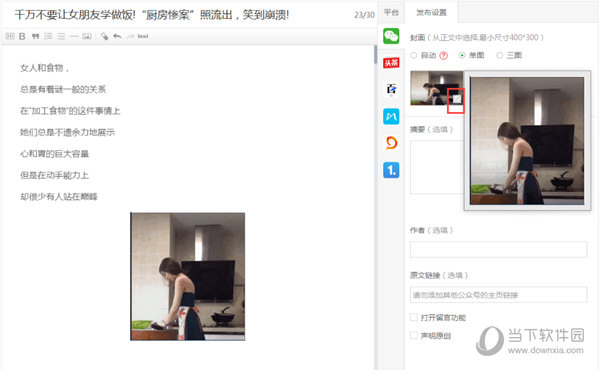Click the text line '心和胃的巨大容量'

pos(54,154)
